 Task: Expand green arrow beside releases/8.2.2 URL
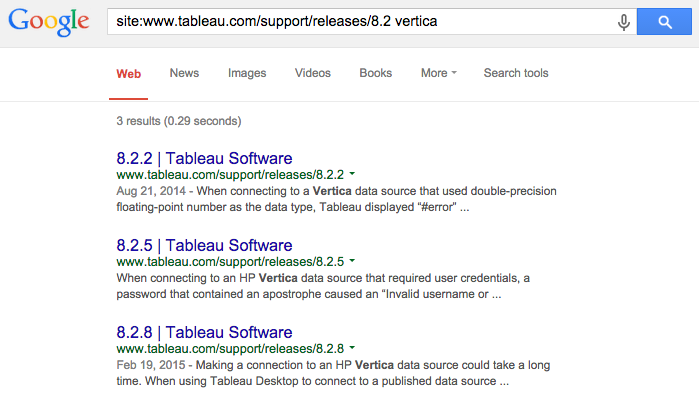352,175
